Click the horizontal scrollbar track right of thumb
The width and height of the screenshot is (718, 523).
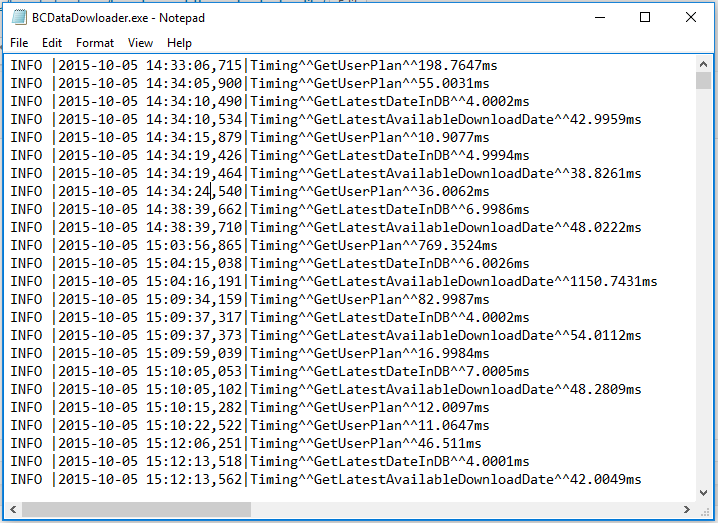coord(464,509)
